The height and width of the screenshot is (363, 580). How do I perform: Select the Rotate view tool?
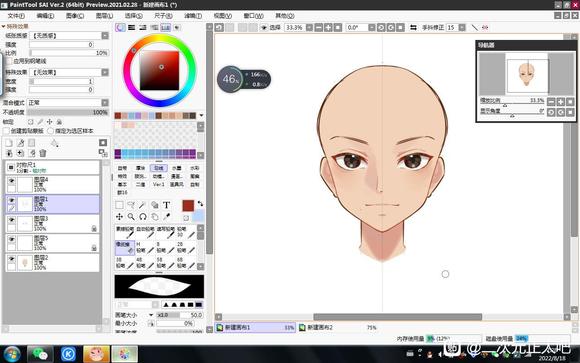[x=143, y=216]
